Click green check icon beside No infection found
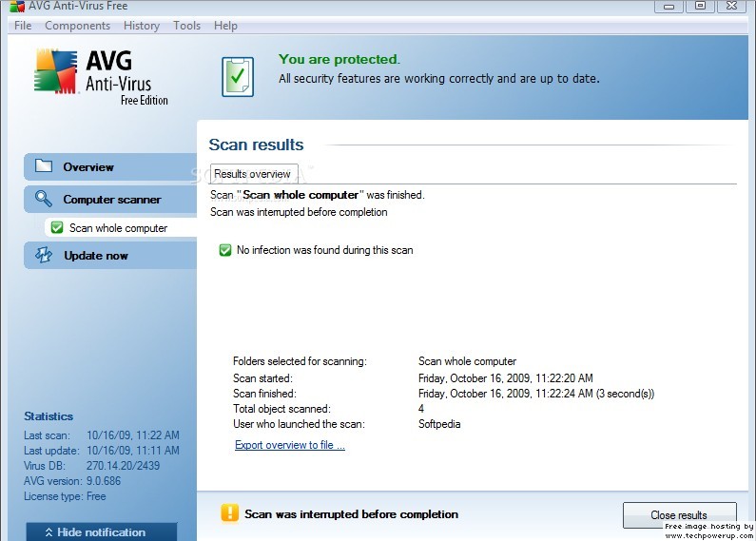 225,250
